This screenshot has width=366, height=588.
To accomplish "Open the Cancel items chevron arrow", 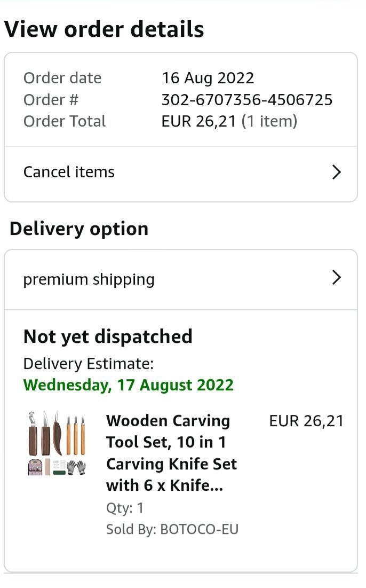I will pyautogui.click(x=336, y=172).
